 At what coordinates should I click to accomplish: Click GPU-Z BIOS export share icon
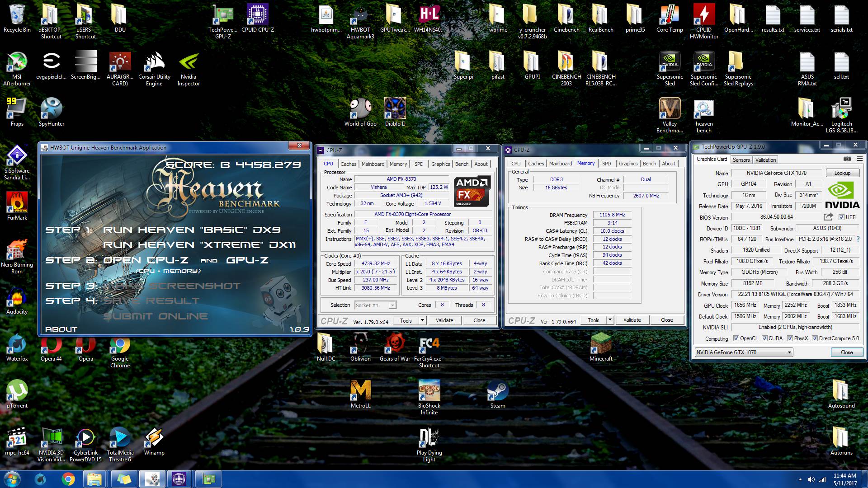tap(828, 217)
